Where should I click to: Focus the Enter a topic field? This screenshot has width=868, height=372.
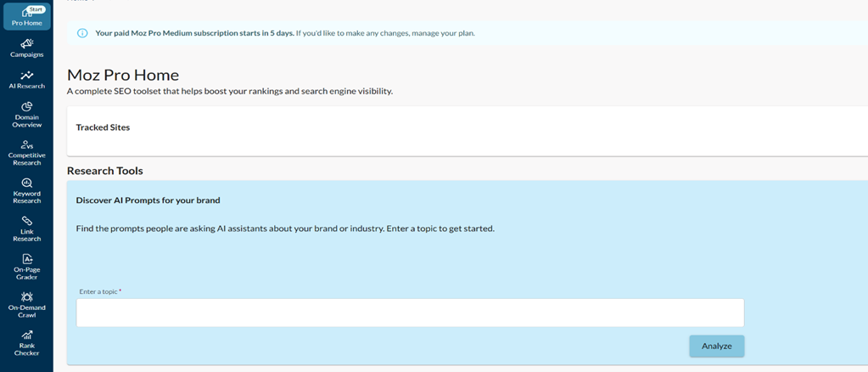pos(410,313)
